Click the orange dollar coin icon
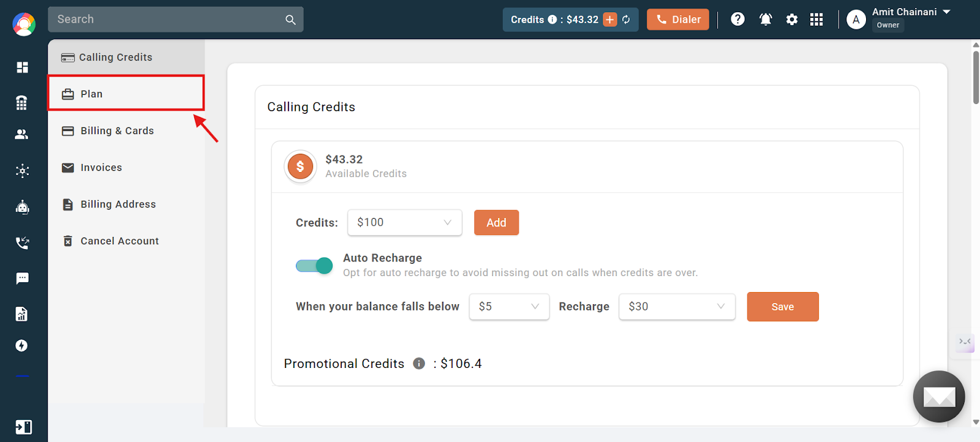 coord(300,167)
